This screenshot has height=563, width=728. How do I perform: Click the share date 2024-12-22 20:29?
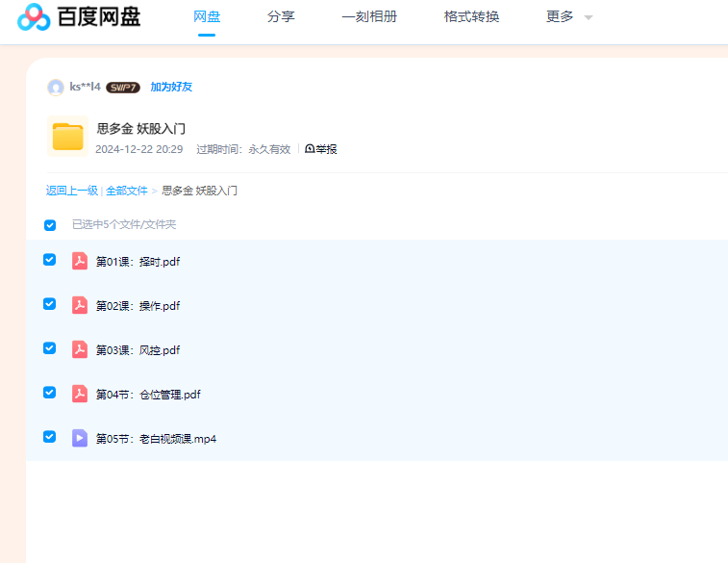[x=138, y=149]
